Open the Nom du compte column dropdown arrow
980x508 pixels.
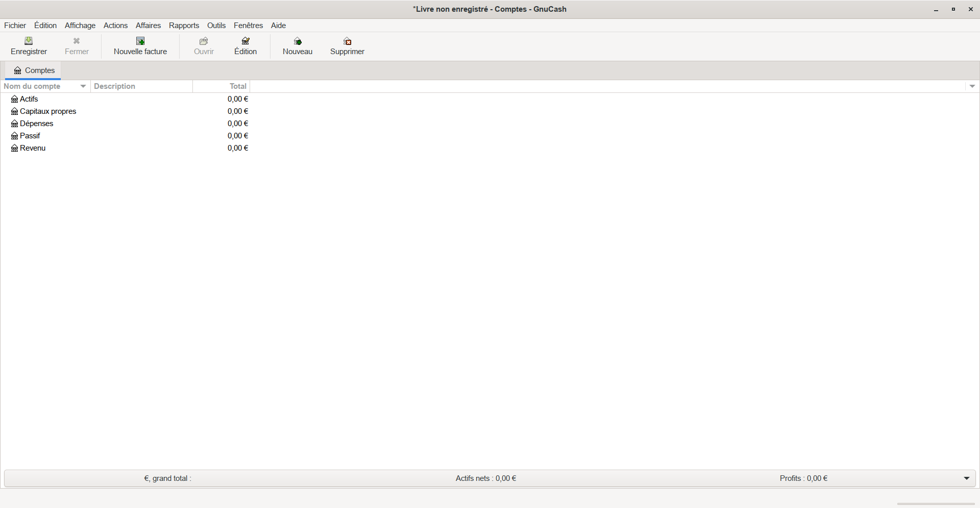83,86
